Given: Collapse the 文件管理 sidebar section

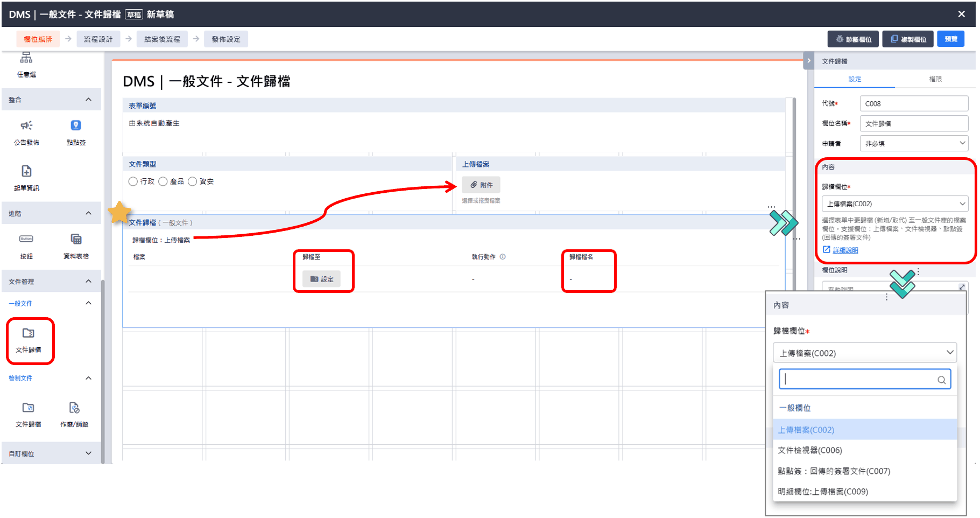Looking at the screenshot, I should 88,281.
